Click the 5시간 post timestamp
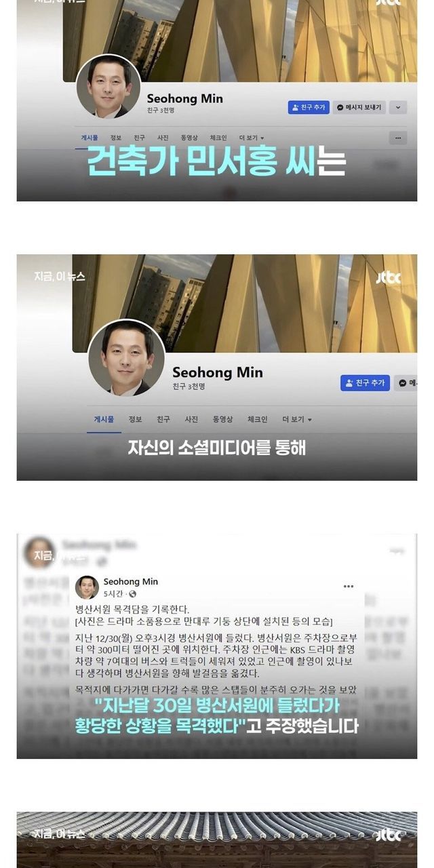 pos(115,594)
